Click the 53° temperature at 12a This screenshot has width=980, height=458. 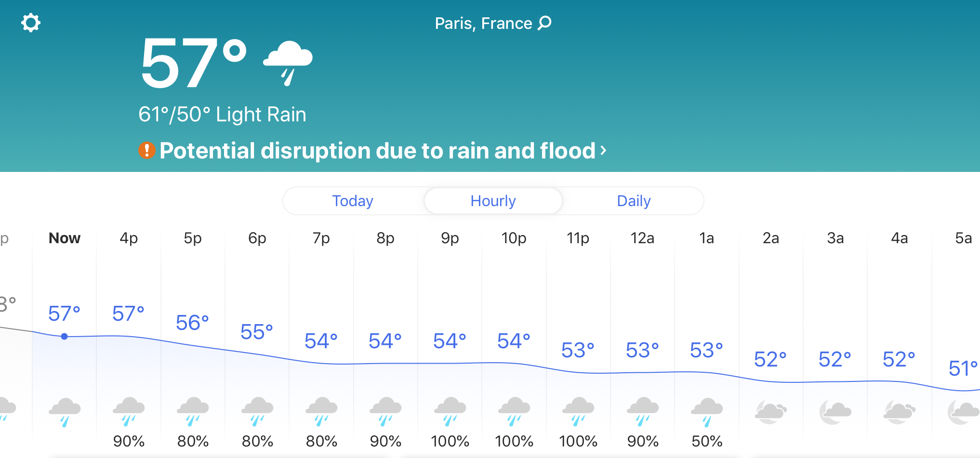[642, 350]
